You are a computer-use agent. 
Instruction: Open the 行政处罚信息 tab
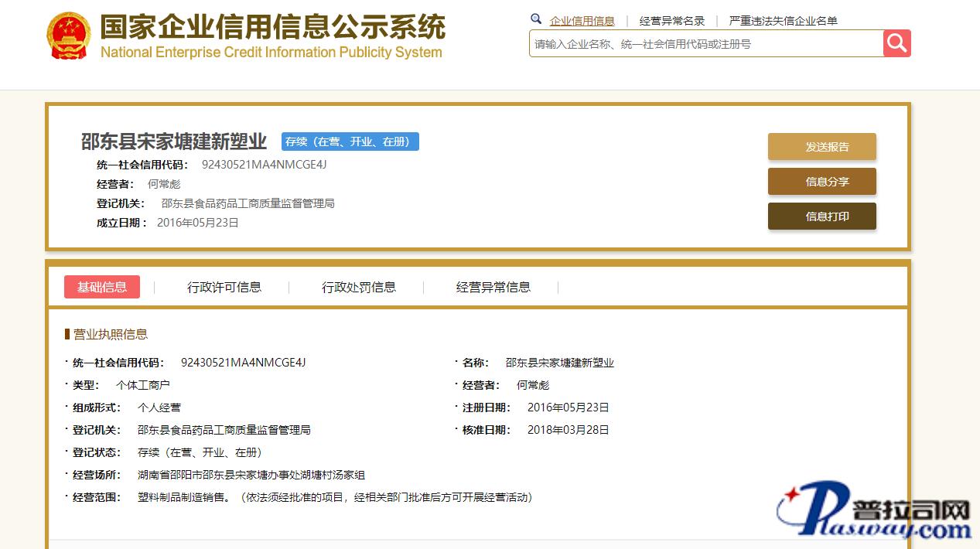click(x=358, y=287)
